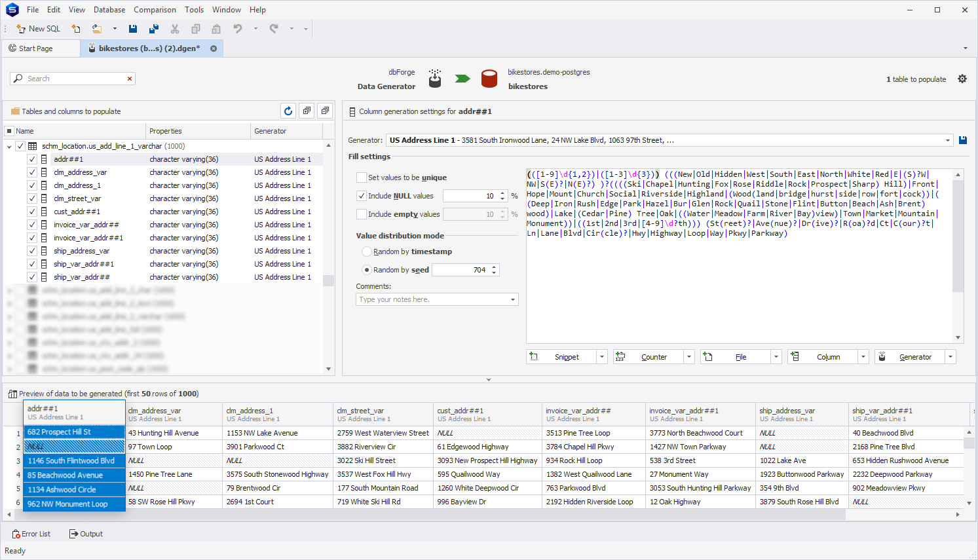Click the Snippet button
The image size is (978, 560).
coord(561,357)
